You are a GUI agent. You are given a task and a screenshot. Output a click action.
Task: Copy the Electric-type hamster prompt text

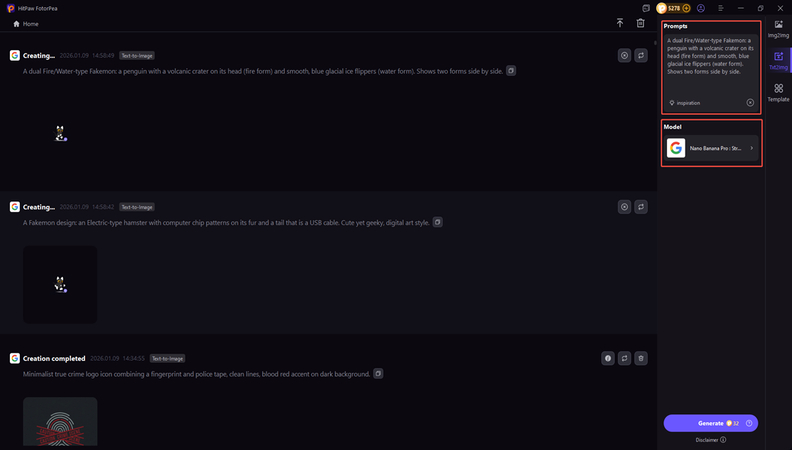click(x=437, y=222)
